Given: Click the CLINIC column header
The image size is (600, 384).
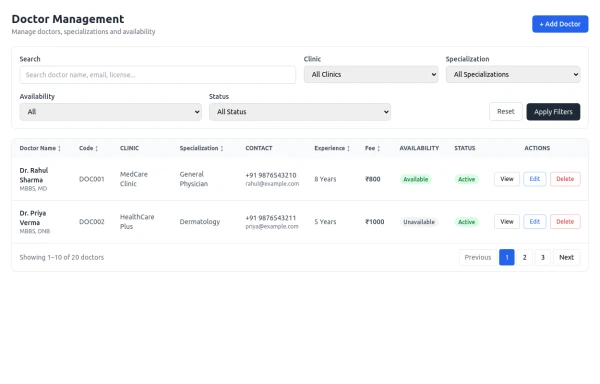Looking at the screenshot, I should click(129, 148).
